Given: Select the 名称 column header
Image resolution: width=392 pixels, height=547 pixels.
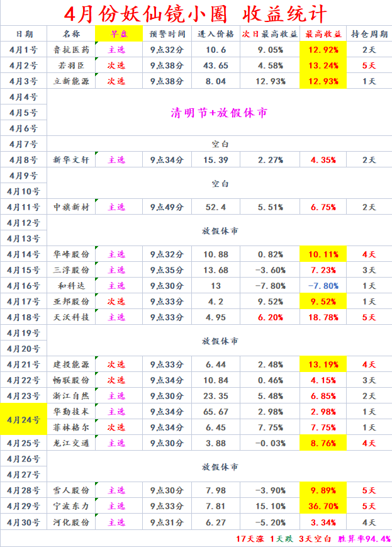Looking at the screenshot, I should pyautogui.click(x=71, y=34).
